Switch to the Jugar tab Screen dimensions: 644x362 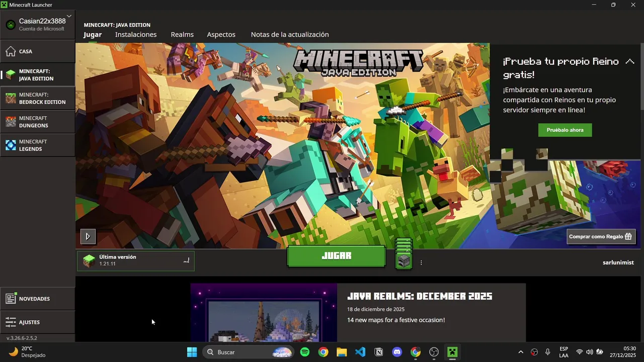93,35
